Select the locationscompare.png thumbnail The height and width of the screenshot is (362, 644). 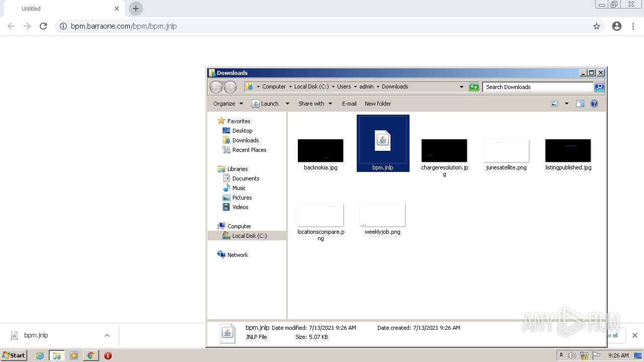pyautogui.click(x=320, y=215)
